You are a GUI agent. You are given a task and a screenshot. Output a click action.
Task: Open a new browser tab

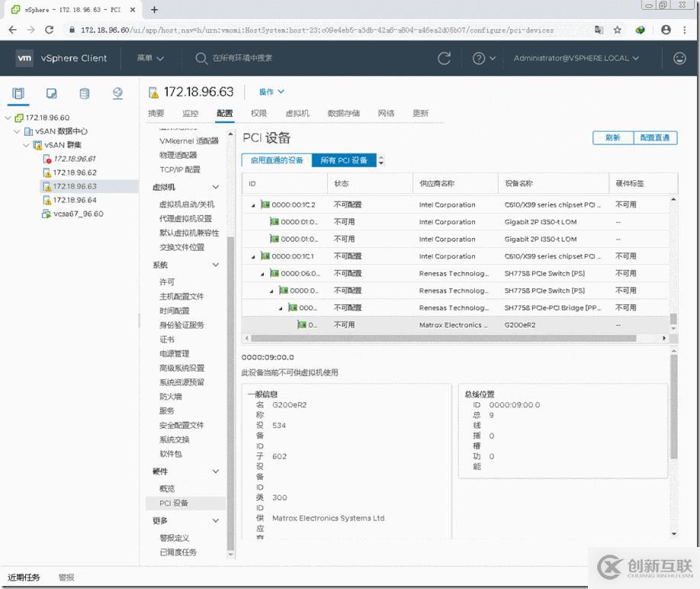[x=154, y=9]
